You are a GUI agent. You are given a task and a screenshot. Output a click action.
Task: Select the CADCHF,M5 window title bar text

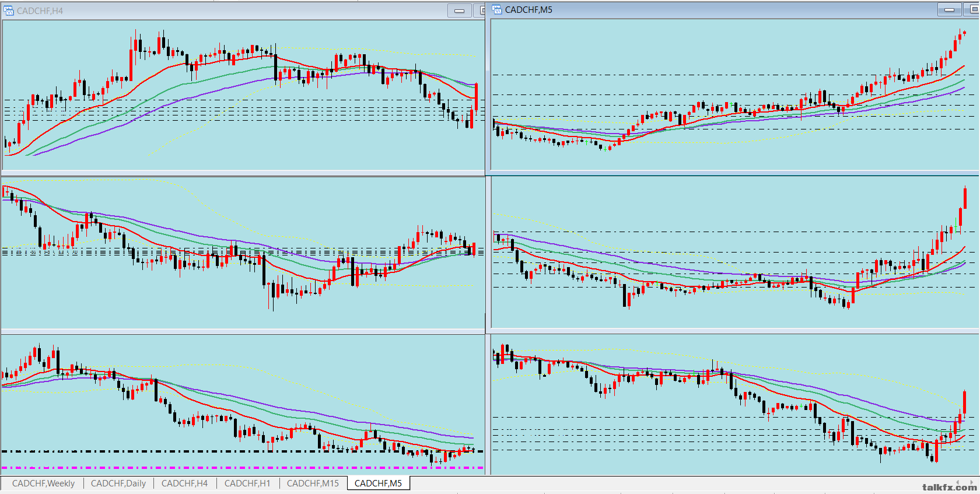pos(528,9)
